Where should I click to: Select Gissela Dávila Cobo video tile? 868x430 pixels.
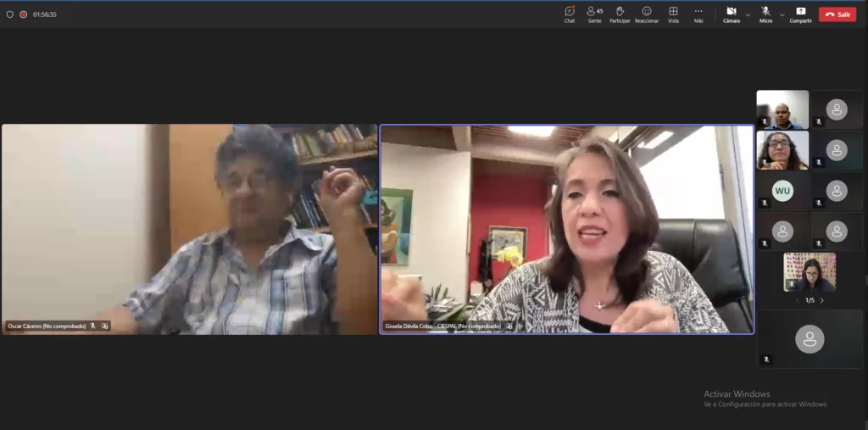coord(566,229)
